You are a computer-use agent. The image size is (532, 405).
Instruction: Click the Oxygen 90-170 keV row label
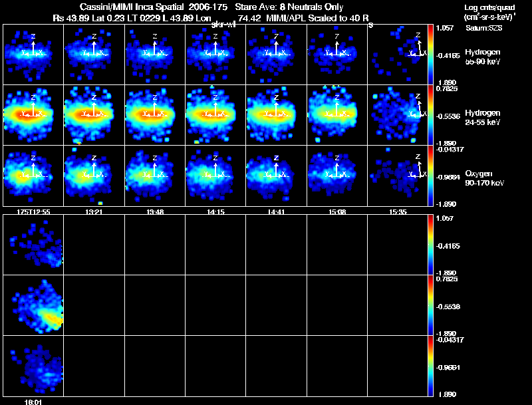tap(484, 178)
